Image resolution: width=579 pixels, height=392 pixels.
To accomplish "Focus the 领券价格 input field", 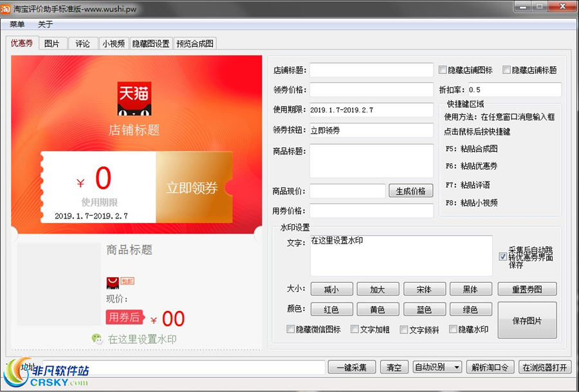I will (x=371, y=89).
